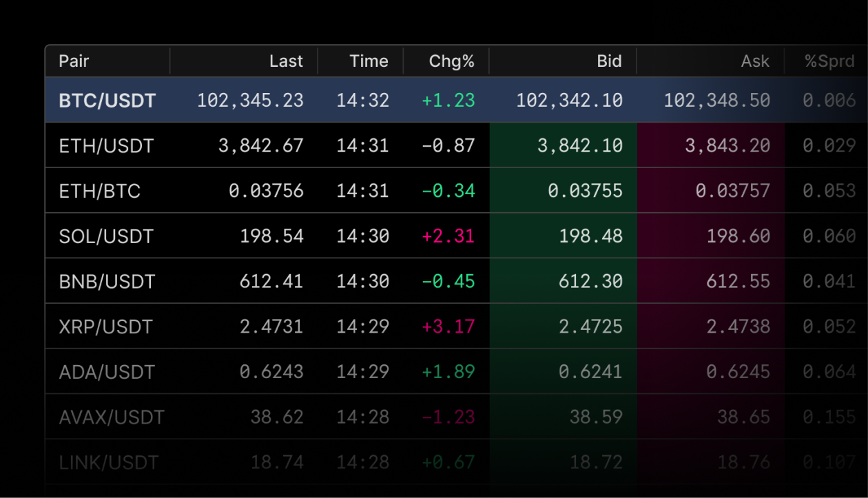Screen dimensions: 868x498
Task: Select the AVAX/USDT pair
Action: pyautogui.click(x=112, y=417)
